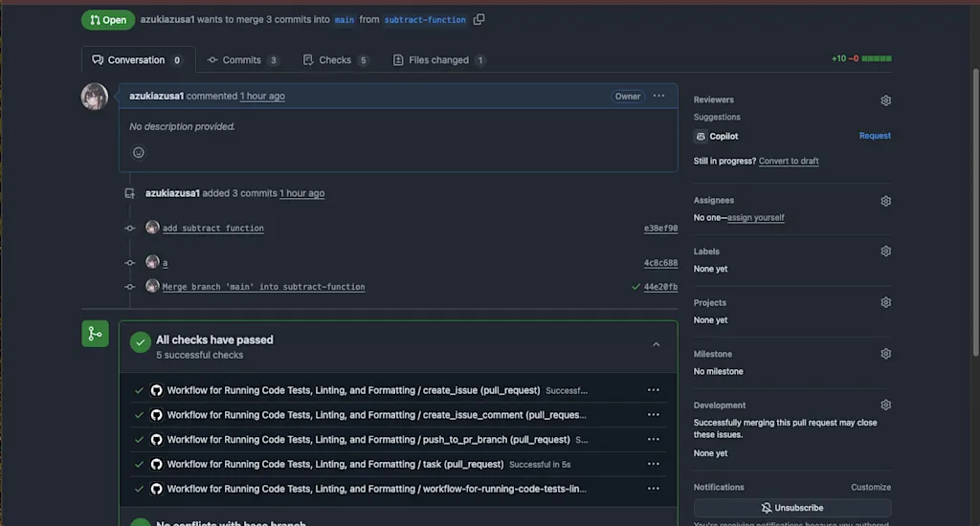Open the 'add subtract function' commit
980x526 pixels.
213,228
